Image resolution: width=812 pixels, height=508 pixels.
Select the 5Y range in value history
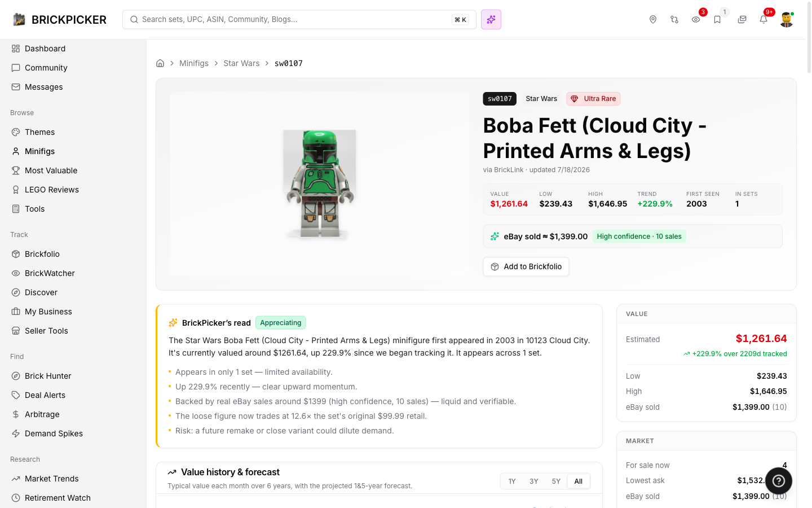[556, 481]
